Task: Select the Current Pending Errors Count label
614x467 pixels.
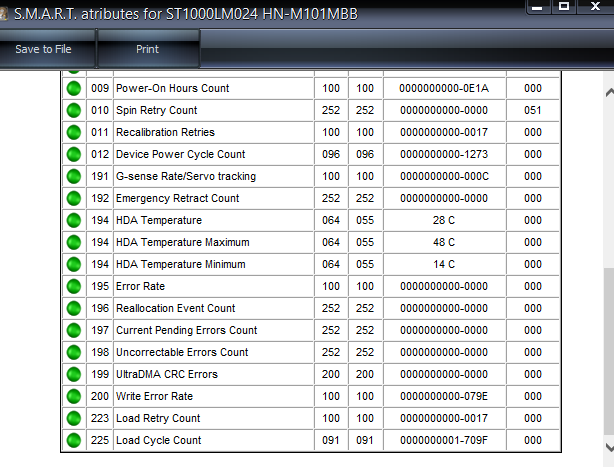Action: click(x=186, y=331)
